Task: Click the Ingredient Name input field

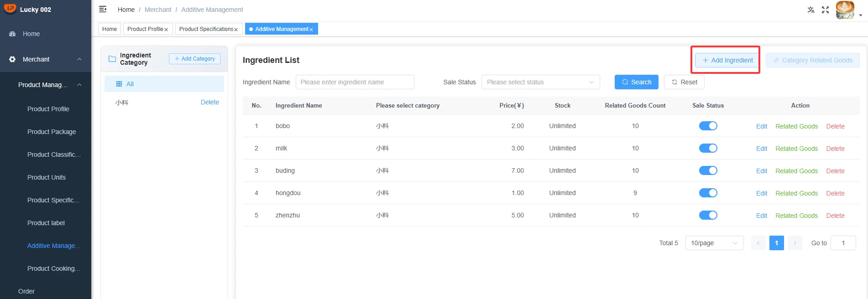Action: [355, 82]
